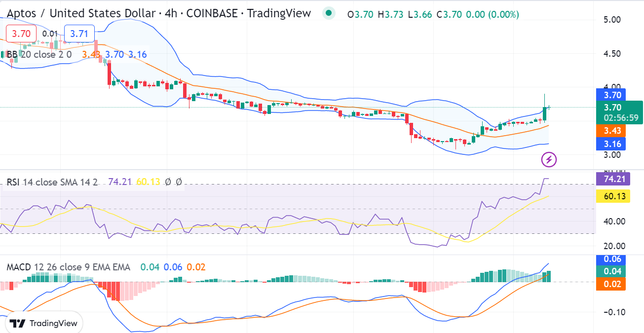Click the blue 3.71 buy price button
This screenshot has height=333, width=644.
point(79,34)
